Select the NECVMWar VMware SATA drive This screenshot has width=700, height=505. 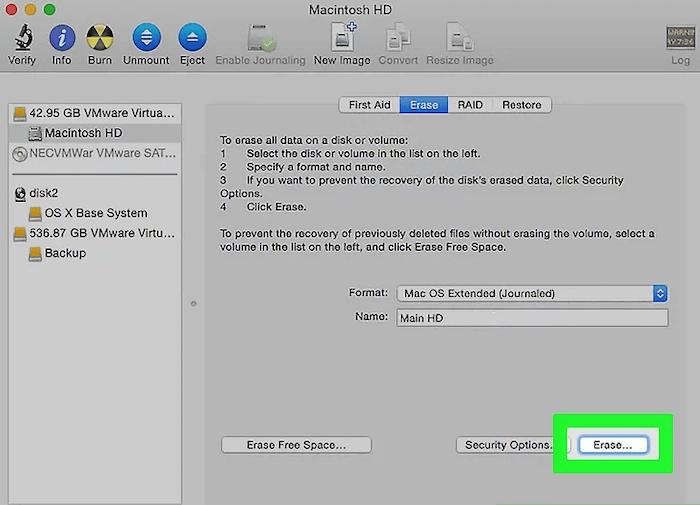pyautogui.click(x=95, y=153)
